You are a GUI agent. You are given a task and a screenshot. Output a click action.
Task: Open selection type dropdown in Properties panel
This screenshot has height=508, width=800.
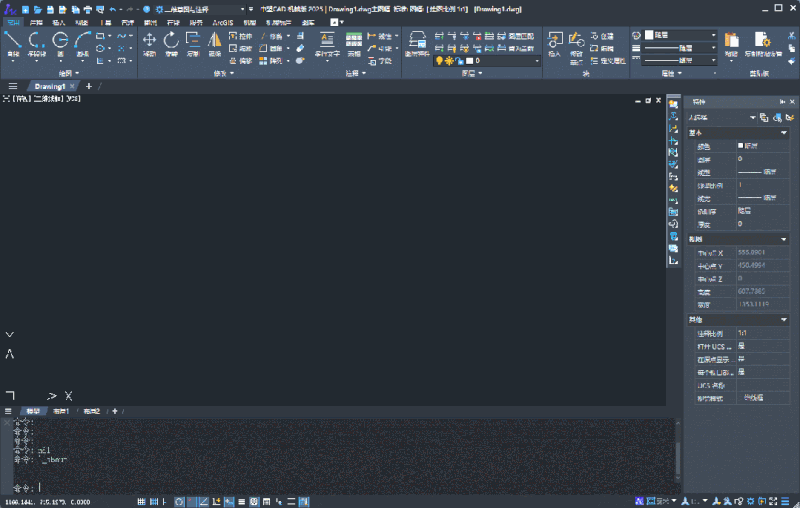point(753,118)
